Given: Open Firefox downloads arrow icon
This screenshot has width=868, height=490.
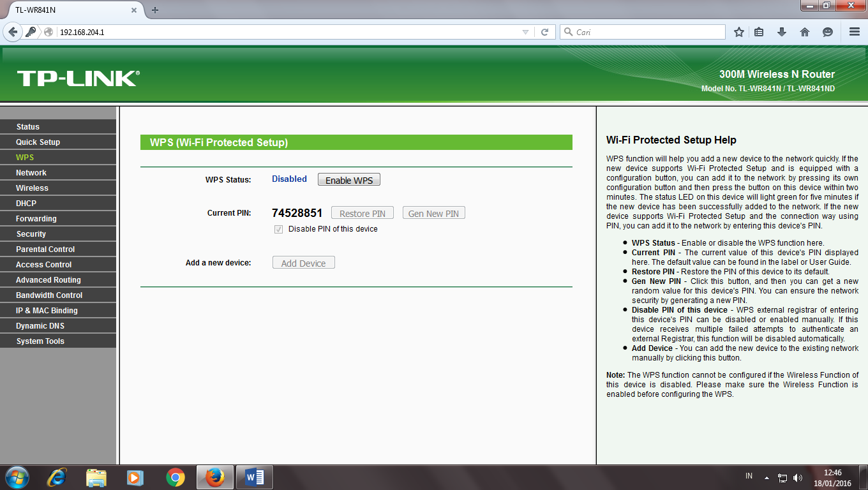Looking at the screenshot, I should click(x=782, y=32).
